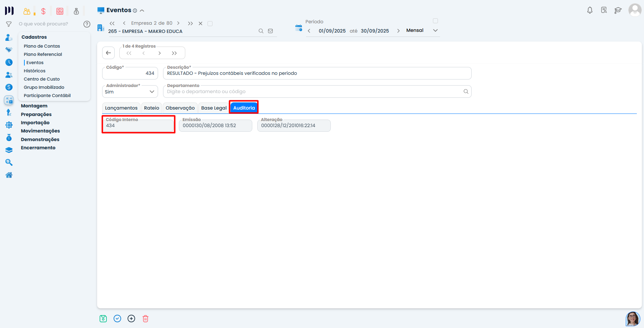Open Plano de Contas in sidebar
This screenshot has width=644, height=328.
pos(42,46)
